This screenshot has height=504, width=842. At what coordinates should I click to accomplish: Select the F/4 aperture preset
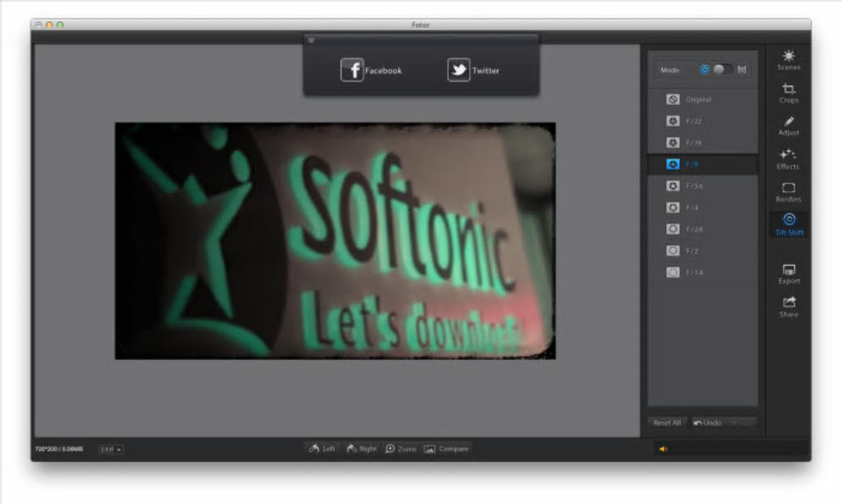702,207
